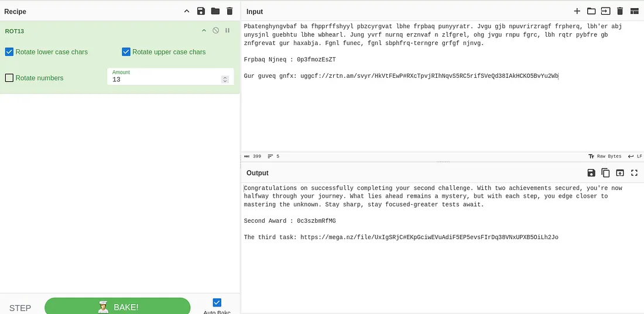Maximise the output pane
This screenshot has width=644, height=314.
click(634, 173)
